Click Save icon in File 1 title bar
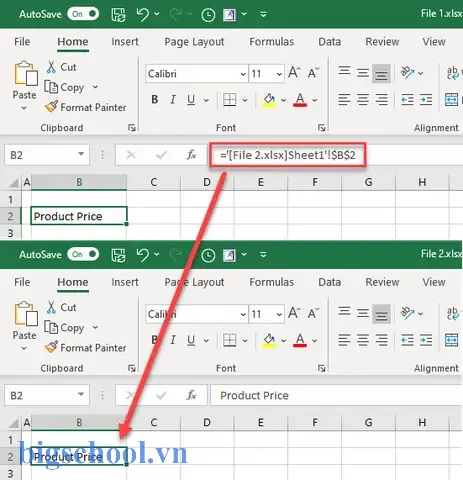Viewport: 463px width, 480px height. click(118, 14)
